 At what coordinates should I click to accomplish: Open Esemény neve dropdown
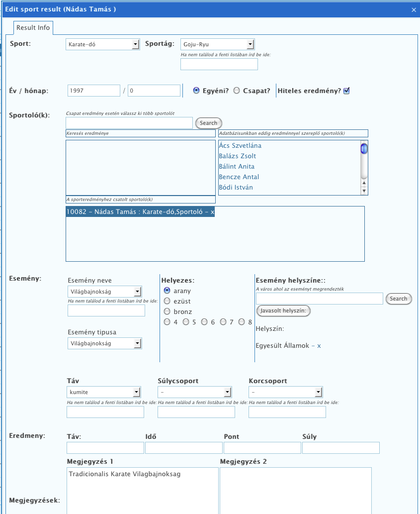105,292
